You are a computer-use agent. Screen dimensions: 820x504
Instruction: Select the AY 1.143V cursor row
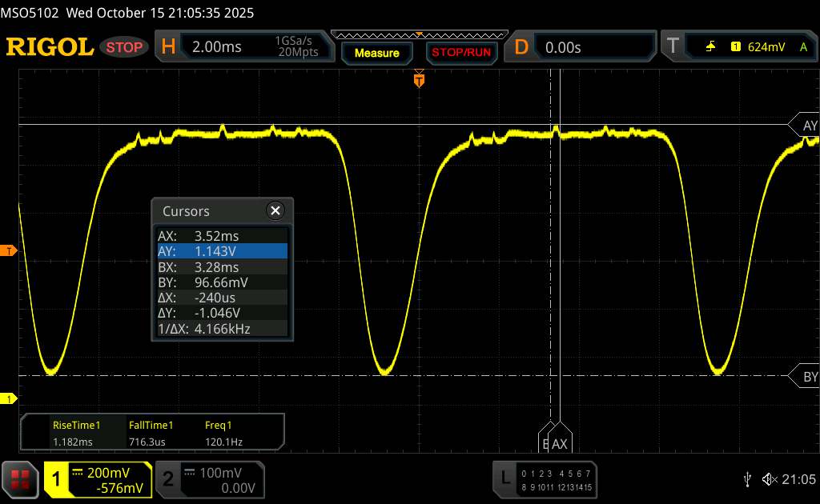point(222,251)
